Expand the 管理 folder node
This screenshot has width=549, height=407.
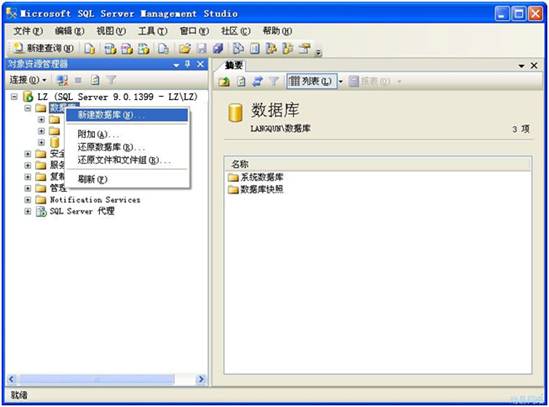click(28, 188)
